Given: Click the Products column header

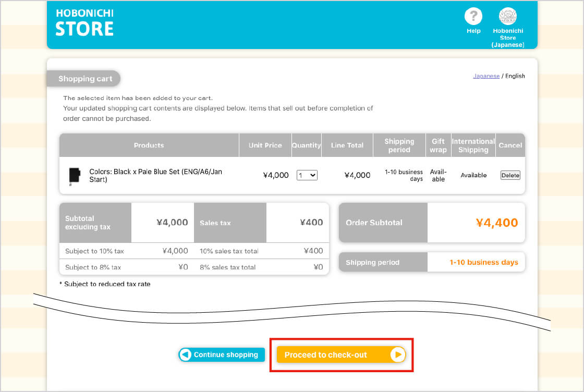Looking at the screenshot, I should [x=149, y=145].
